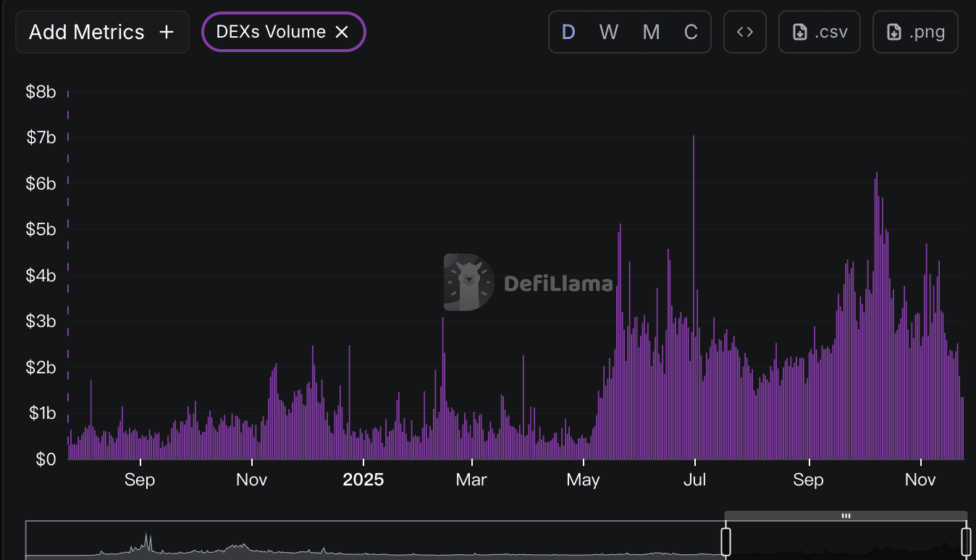Click the $8b y-axis label
The height and width of the screenshot is (560, 976).
tap(41, 92)
